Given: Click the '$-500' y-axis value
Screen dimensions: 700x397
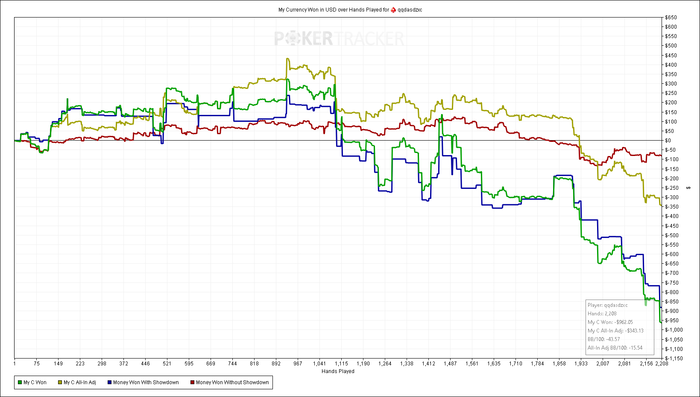Looking at the screenshot, I should click(x=672, y=235).
